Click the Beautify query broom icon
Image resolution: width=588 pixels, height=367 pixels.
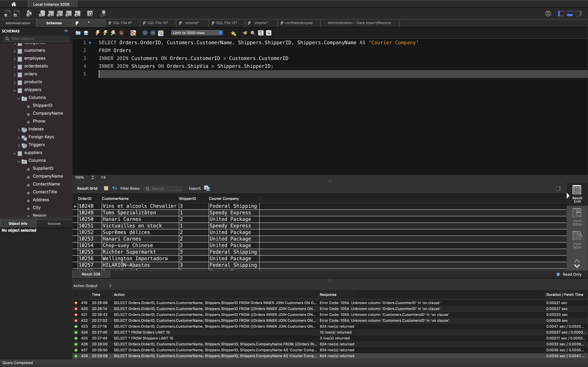point(245,33)
